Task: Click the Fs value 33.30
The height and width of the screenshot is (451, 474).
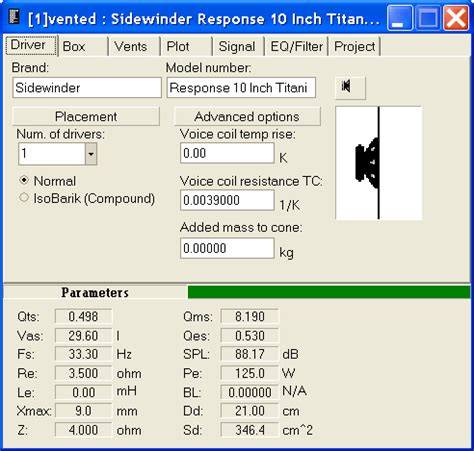Action: tap(83, 354)
